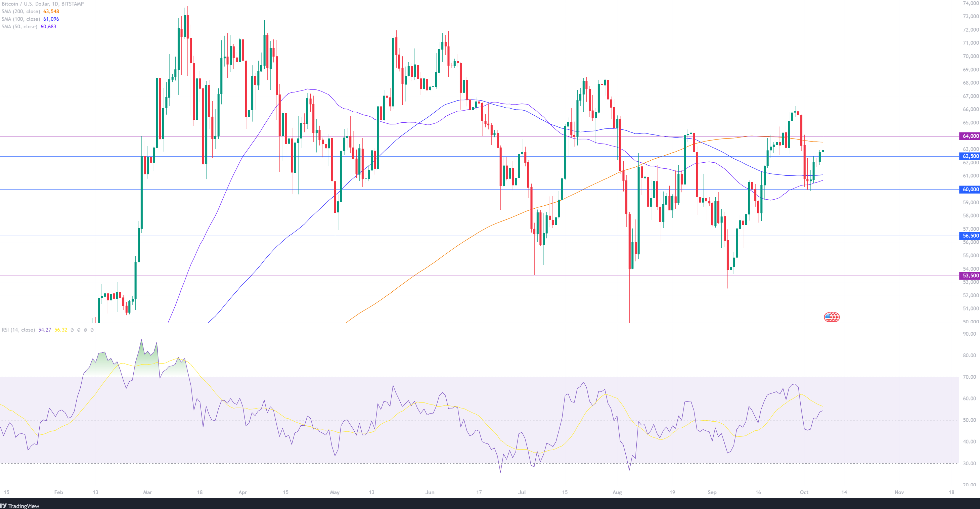Select the SMA (200, close) legend entry
The height and width of the screenshot is (509, 980).
coord(21,11)
